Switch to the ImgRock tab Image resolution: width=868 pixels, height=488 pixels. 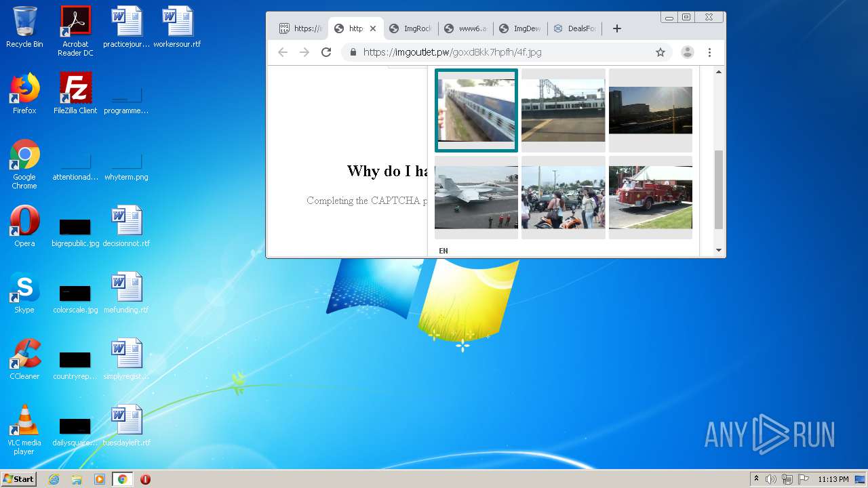pos(411,28)
